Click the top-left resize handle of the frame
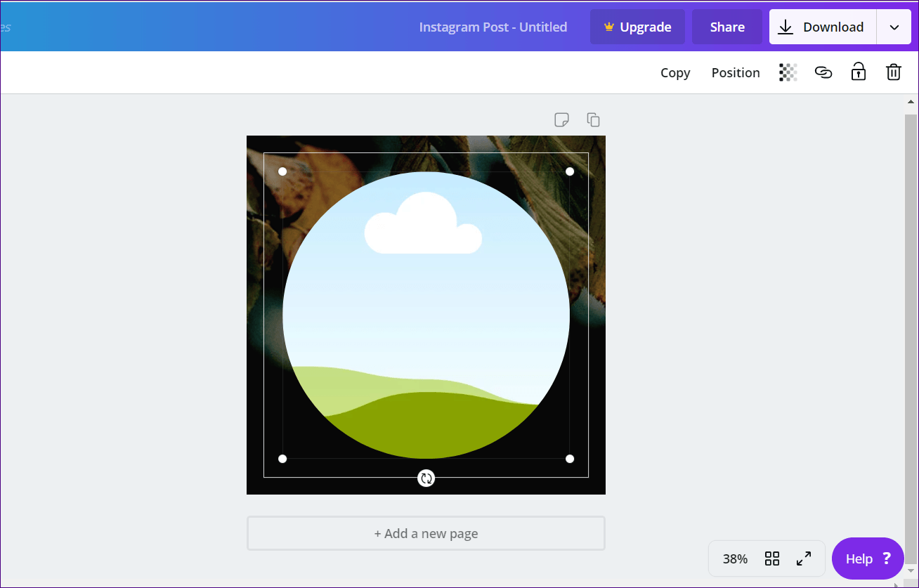Screen dimensions: 919x588 click(x=282, y=171)
